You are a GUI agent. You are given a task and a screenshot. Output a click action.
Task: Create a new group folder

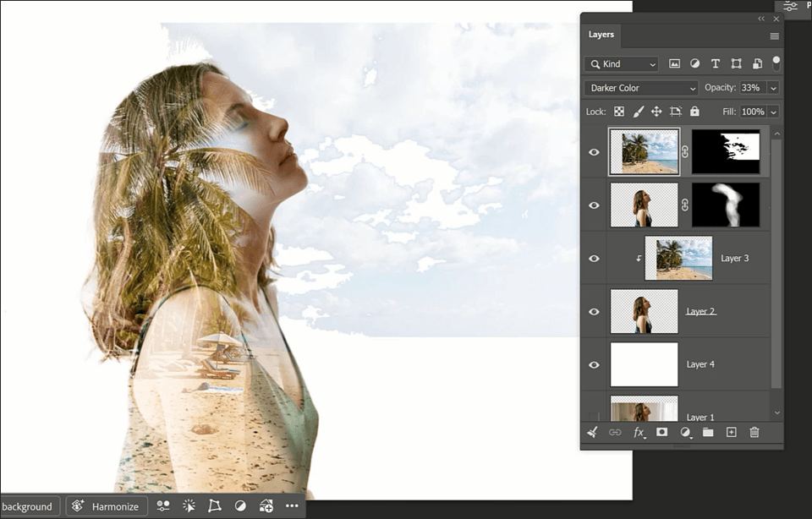coord(708,432)
